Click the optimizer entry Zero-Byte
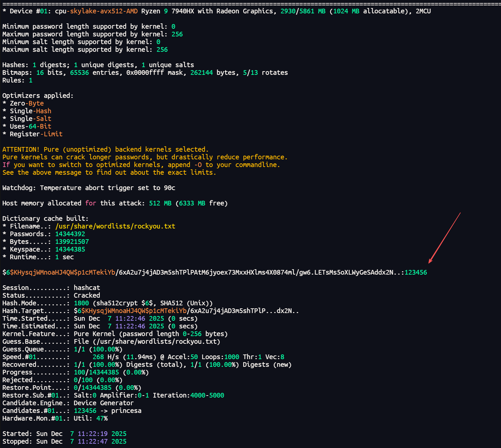The image size is (501, 448). pos(27,103)
